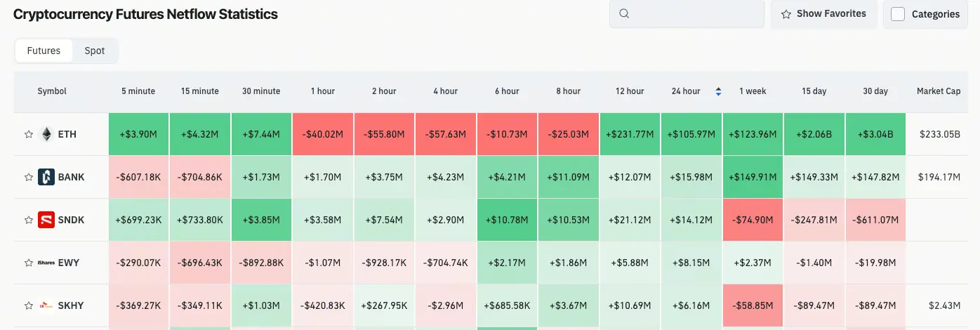Add EWY to favorites via star
The image size is (980, 330).
point(29,263)
